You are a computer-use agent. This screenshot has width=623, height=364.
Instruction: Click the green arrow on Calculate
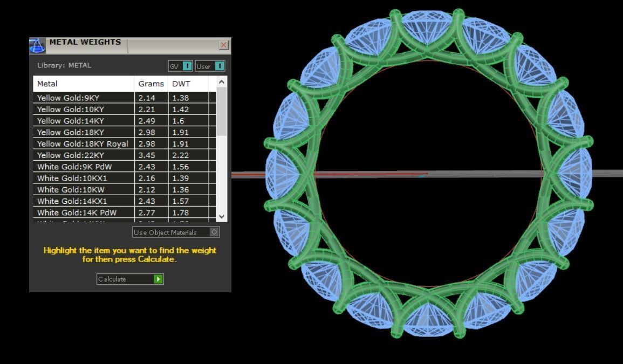(158, 279)
